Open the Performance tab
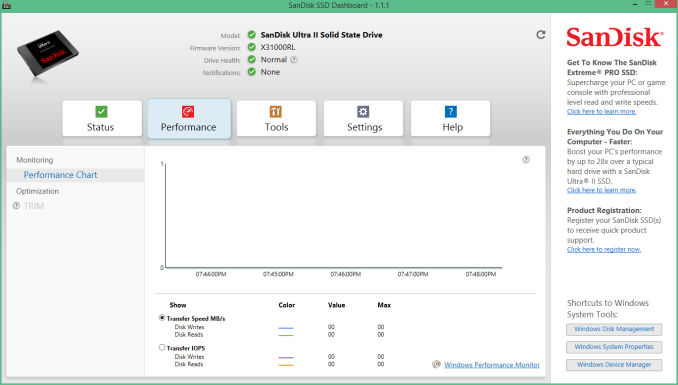This screenshot has height=385, width=678. [x=189, y=119]
